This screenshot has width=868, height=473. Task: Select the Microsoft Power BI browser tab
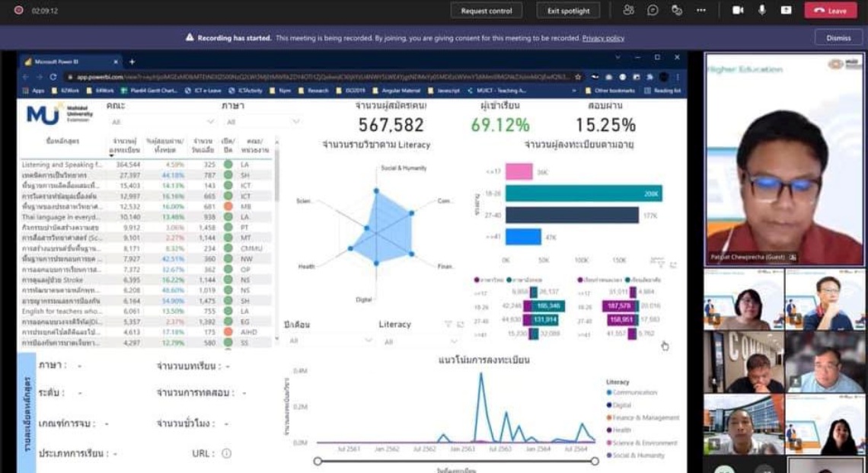[69, 62]
